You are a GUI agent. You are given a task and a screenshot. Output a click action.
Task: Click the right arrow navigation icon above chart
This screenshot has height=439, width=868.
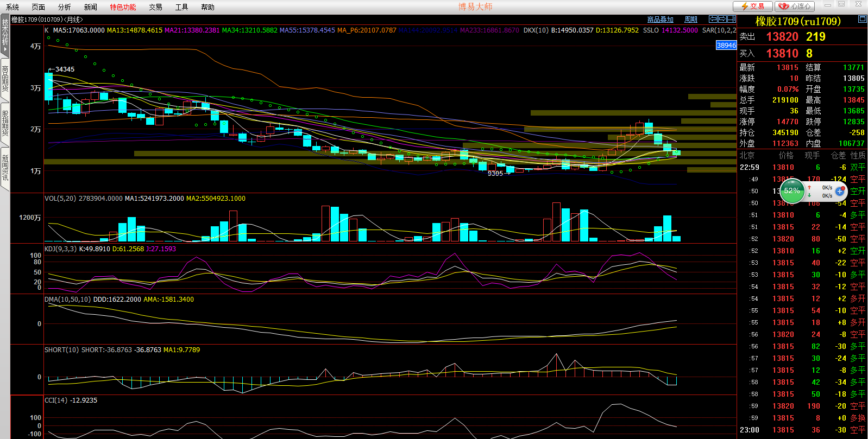tap(722, 19)
